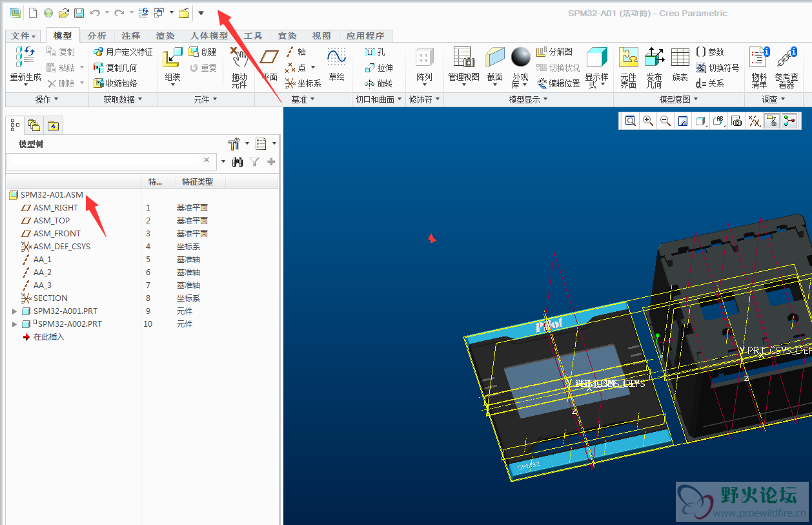Image resolution: width=812 pixels, height=525 pixels.
Task: Switch to the 工具 (Tools) ribbon tab
Action: tap(253, 36)
